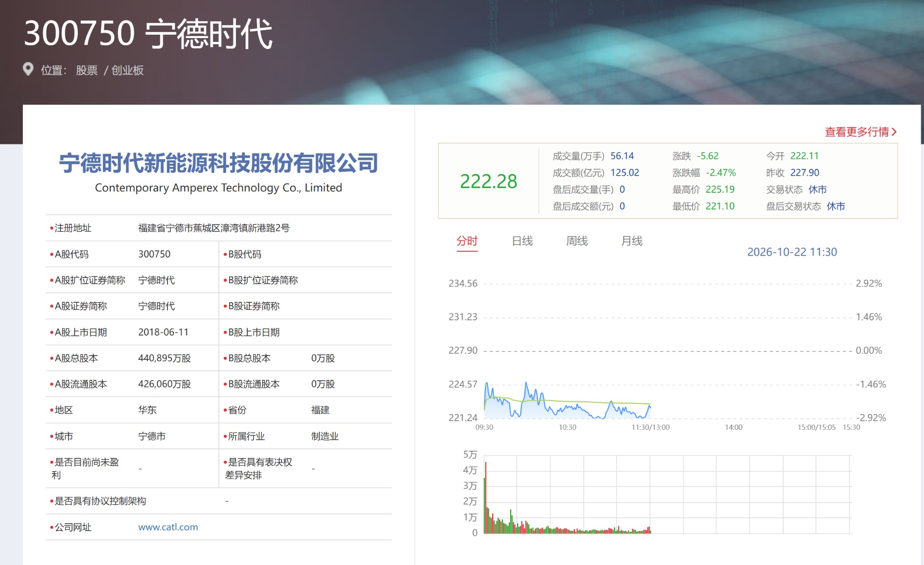
Task: Click the 交易状态 value 休市
Action: tap(817, 189)
